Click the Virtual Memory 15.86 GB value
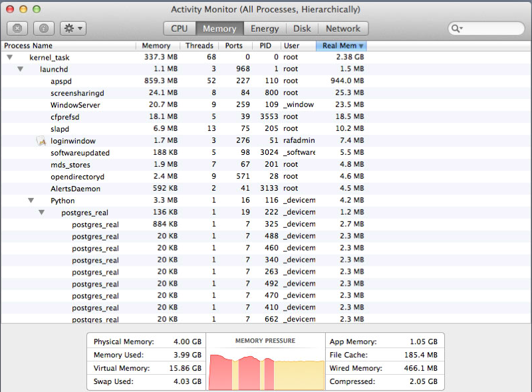The height and width of the screenshot is (392, 532). (186, 368)
